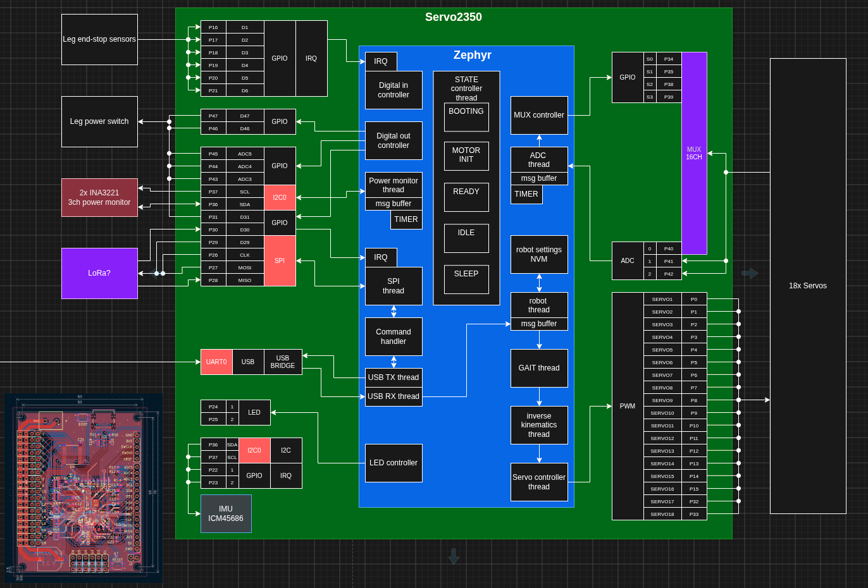
Task: Select the MOSI pin cell
Action: click(245, 267)
